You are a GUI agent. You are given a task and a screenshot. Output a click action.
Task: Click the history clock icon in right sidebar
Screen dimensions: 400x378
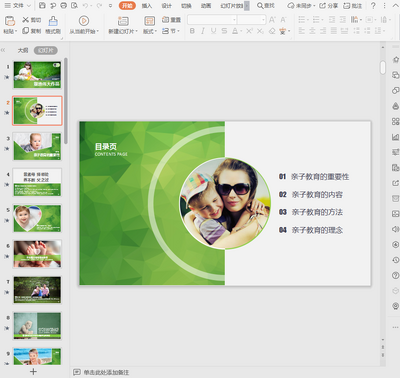pyautogui.click(x=395, y=260)
